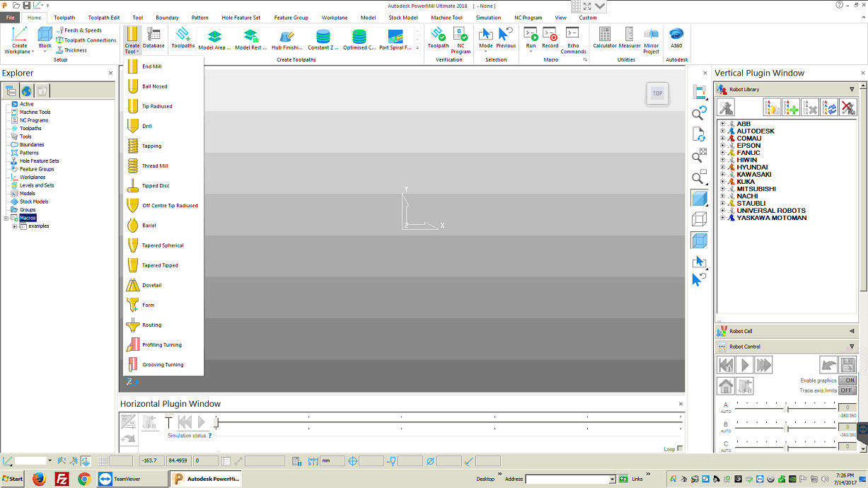Image resolution: width=868 pixels, height=488 pixels.
Task: Pick Dovetail tool
Action: pos(163,285)
